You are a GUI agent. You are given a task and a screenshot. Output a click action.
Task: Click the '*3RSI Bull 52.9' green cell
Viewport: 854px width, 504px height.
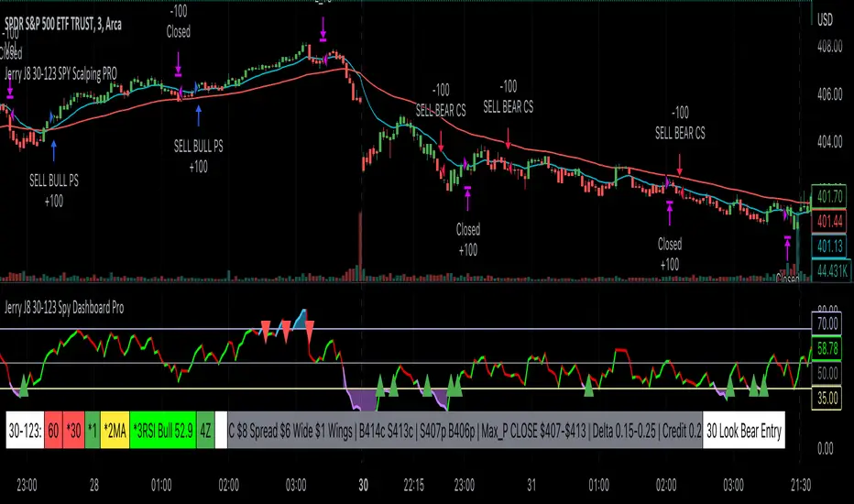click(163, 431)
